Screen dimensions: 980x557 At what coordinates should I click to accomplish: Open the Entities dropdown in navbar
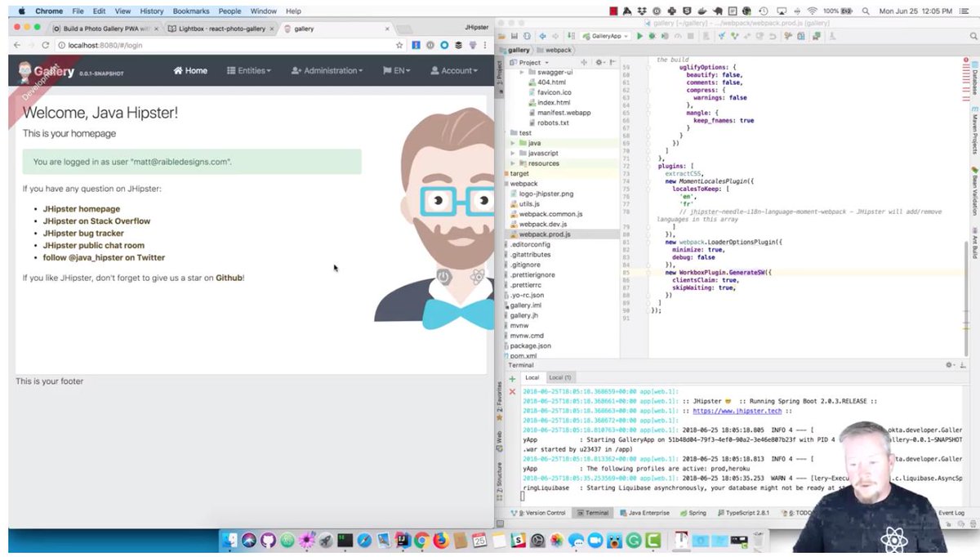coord(248,71)
